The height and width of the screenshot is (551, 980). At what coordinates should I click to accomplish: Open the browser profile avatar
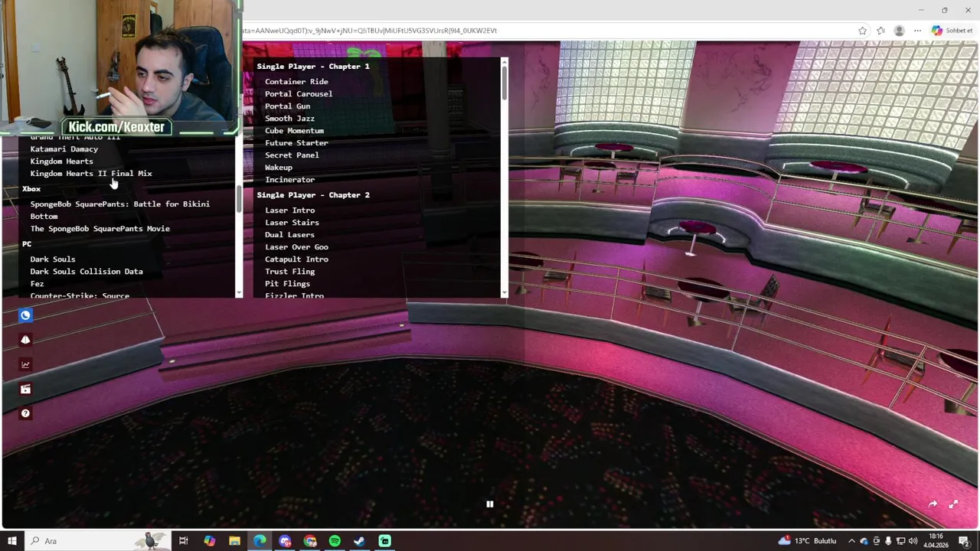900,31
